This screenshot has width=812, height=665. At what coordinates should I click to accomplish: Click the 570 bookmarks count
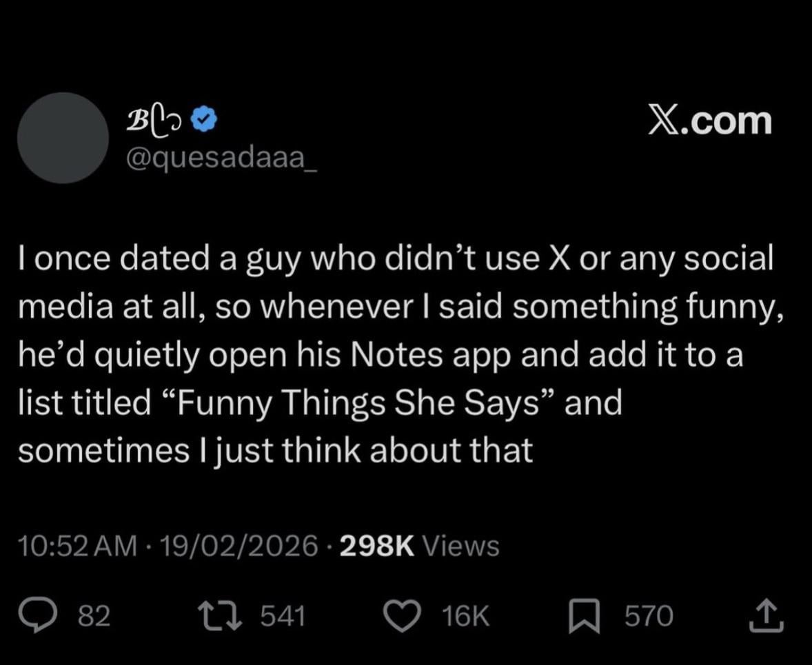pyautogui.click(x=648, y=616)
